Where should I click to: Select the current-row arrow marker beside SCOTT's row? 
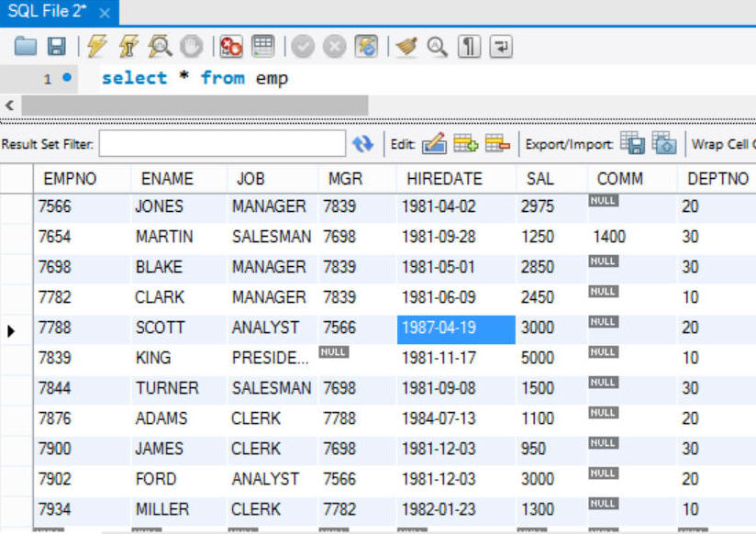(x=11, y=331)
